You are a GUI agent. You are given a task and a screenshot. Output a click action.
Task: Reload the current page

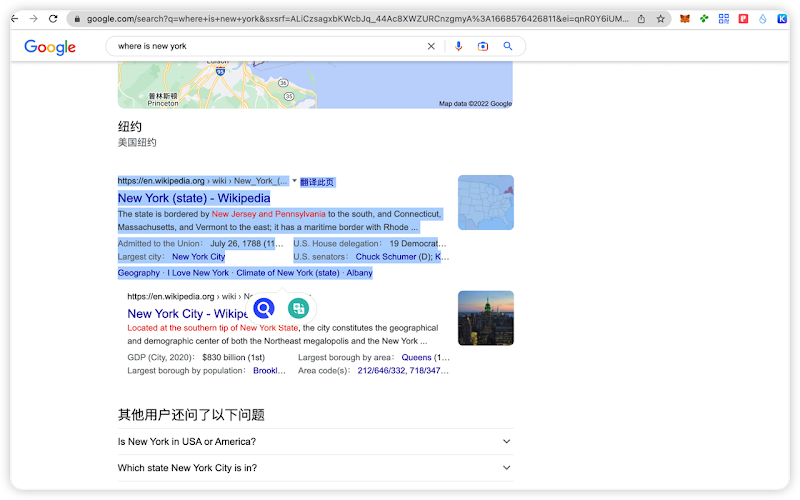pyautogui.click(x=53, y=19)
